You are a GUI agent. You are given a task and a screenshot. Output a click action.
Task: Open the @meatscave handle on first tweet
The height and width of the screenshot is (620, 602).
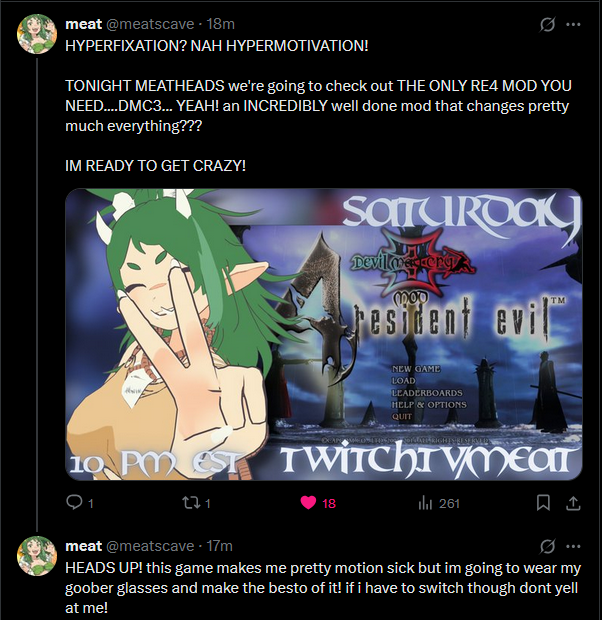(x=150, y=24)
